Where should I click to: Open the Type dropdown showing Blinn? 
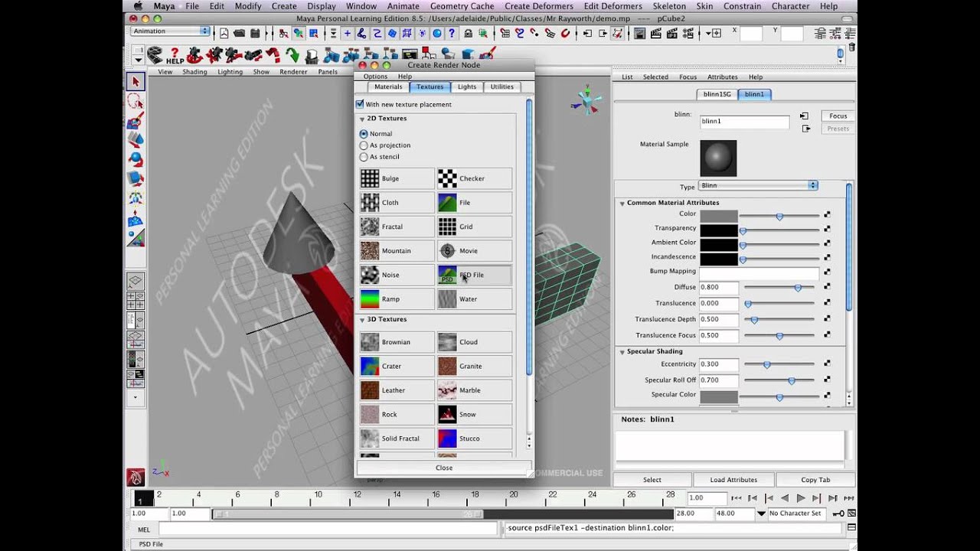pos(758,186)
